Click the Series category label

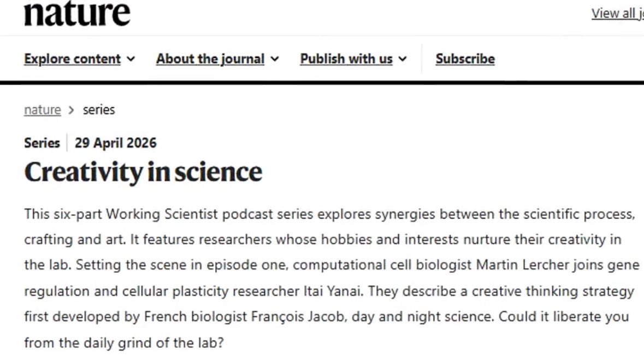click(42, 143)
